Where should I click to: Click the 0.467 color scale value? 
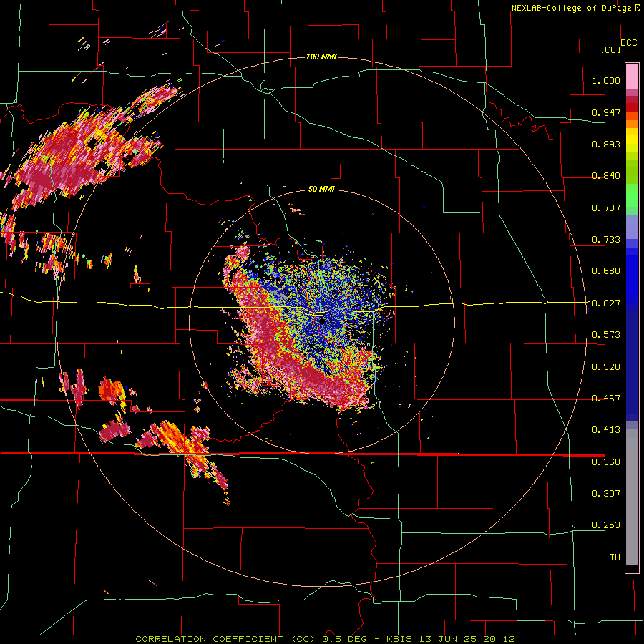[606, 399]
